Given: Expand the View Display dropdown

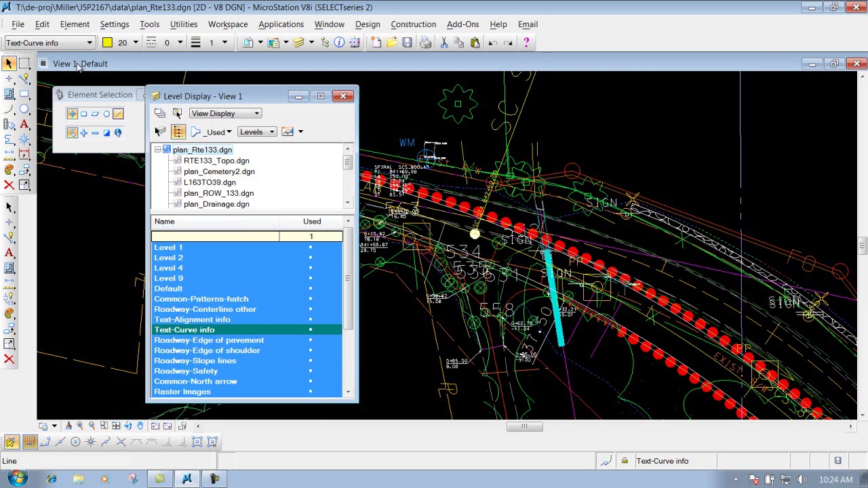Looking at the screenshot, I should [225, 113].
